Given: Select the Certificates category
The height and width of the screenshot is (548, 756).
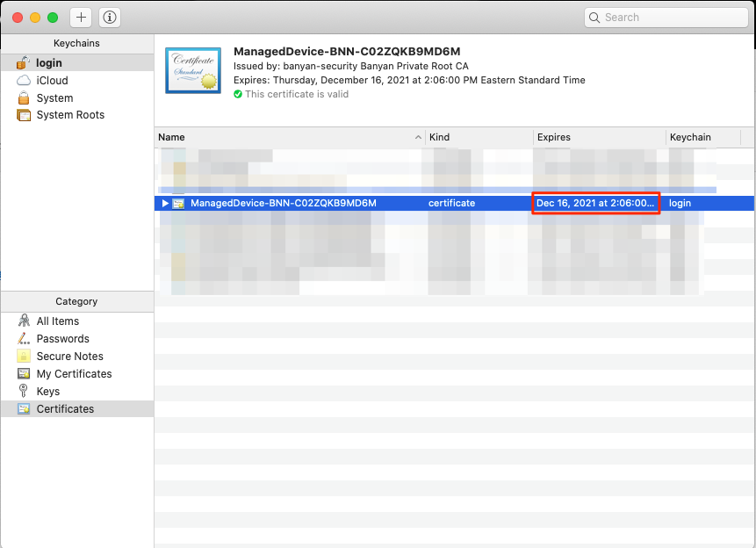Looking at the screenshot, I should [x=65, y=409].
